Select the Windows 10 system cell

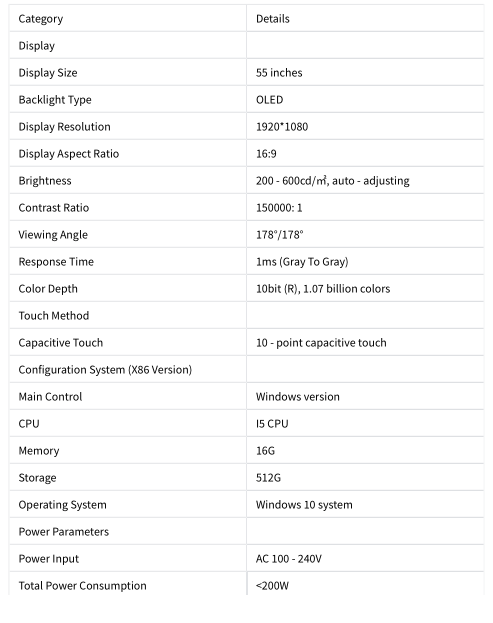coord(365,505)
